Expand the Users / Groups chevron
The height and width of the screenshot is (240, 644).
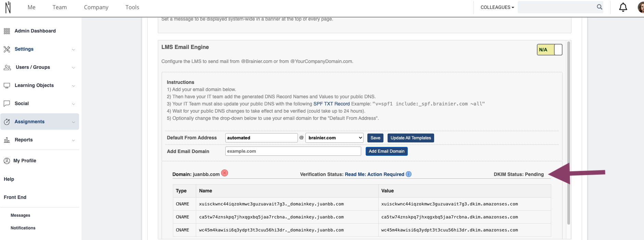pos(73,68)
